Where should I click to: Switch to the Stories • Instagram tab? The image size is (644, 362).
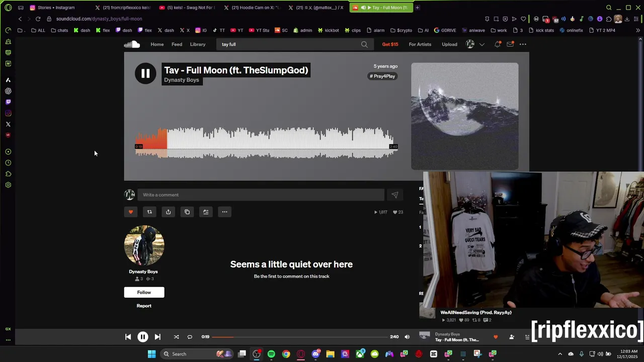56,8
